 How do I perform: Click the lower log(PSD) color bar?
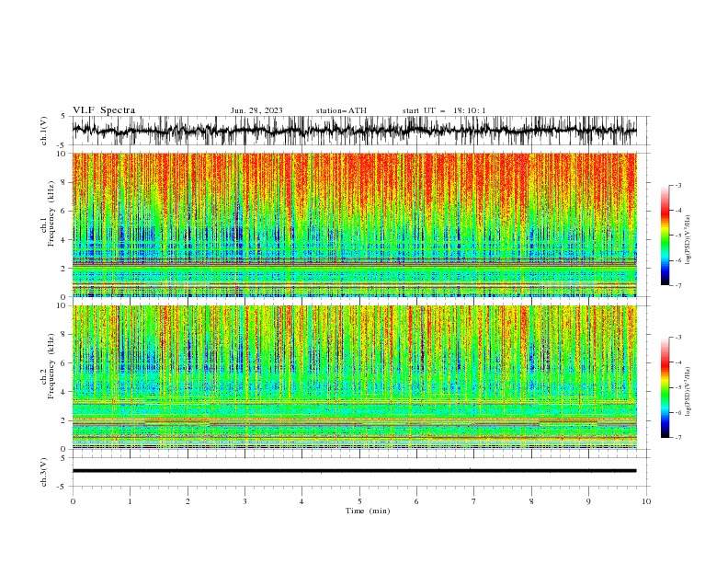click(x=665, y=387)
